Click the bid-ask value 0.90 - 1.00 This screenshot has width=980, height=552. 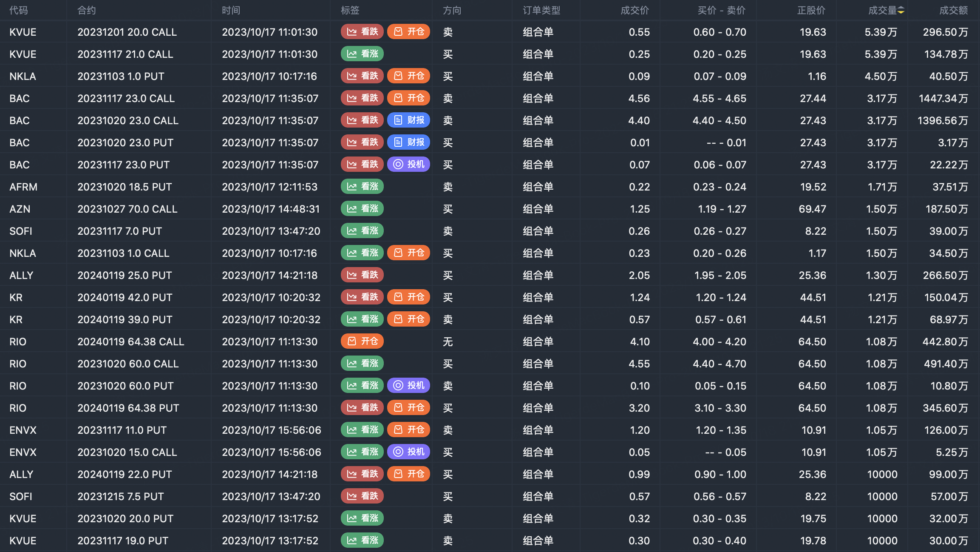[x=720, y=474]
